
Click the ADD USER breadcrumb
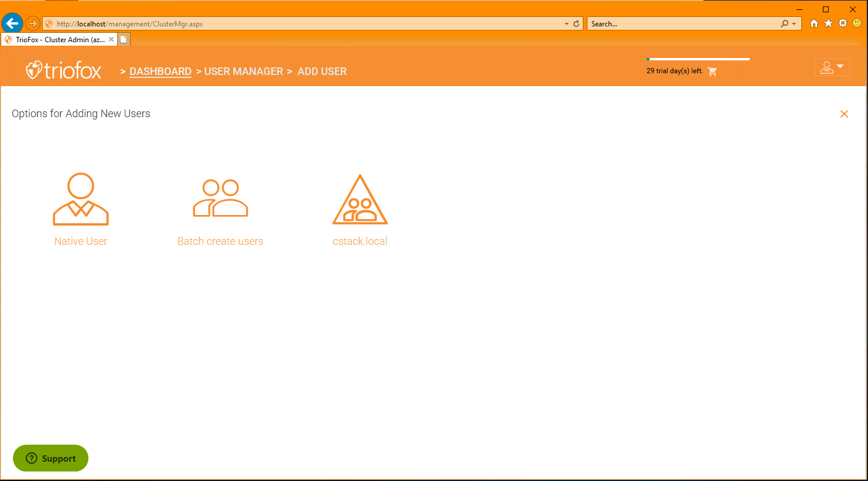coord(322,71)
